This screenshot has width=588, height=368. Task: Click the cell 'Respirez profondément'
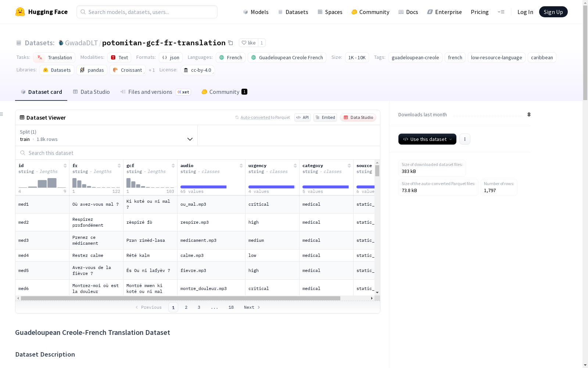(96, 222)
